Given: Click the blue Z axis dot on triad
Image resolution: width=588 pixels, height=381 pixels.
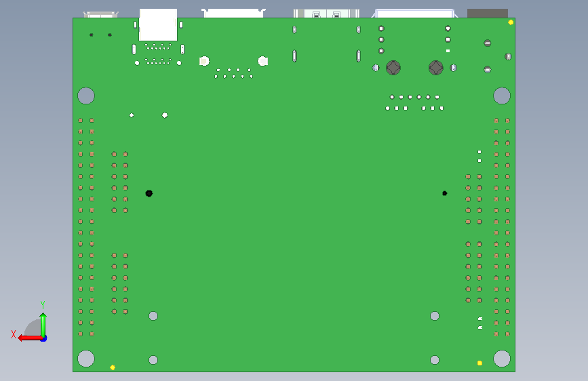Looking at the screenshot, I should [x=44, y=338].
